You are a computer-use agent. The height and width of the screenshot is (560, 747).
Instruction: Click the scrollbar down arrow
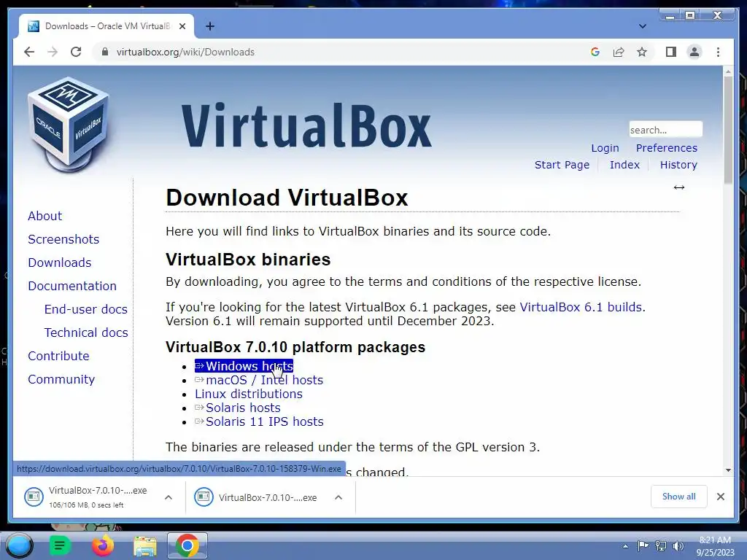coord(728,470)
